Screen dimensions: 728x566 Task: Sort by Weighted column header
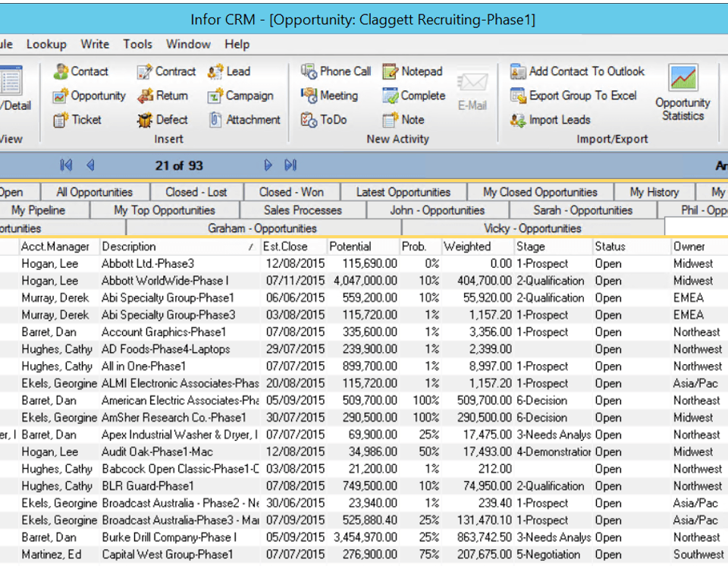click(x=478, y=247)
